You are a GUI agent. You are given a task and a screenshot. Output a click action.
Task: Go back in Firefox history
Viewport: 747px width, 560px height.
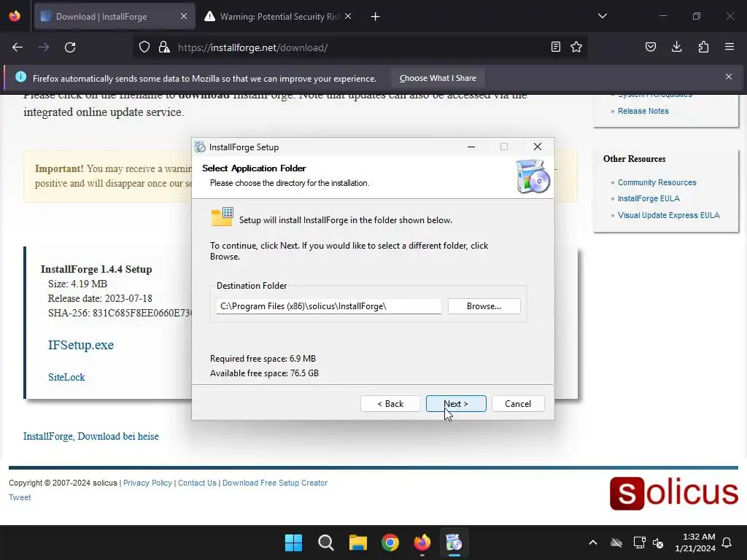18,47
